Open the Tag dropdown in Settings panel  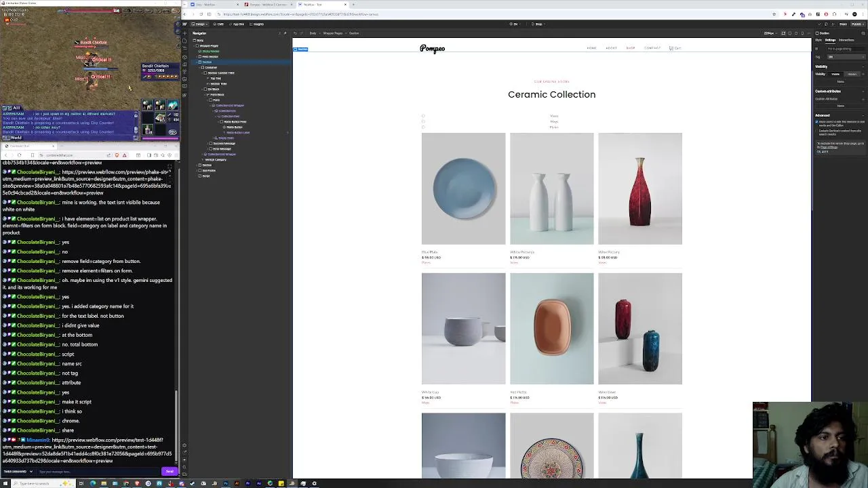pyautogui.click(x=846, y=57)
